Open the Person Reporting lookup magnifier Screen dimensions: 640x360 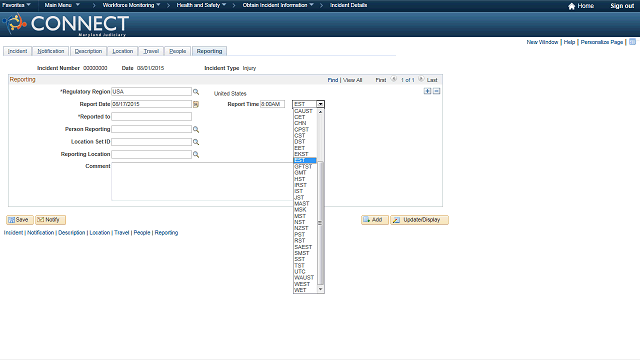(x=196, y=129)
